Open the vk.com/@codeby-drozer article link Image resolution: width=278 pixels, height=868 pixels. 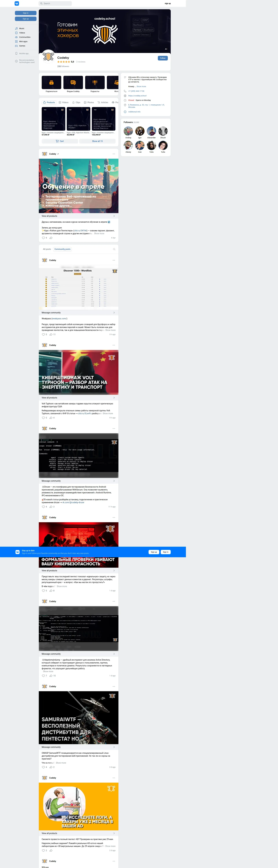pyautogui.click(x=73, y=502)
